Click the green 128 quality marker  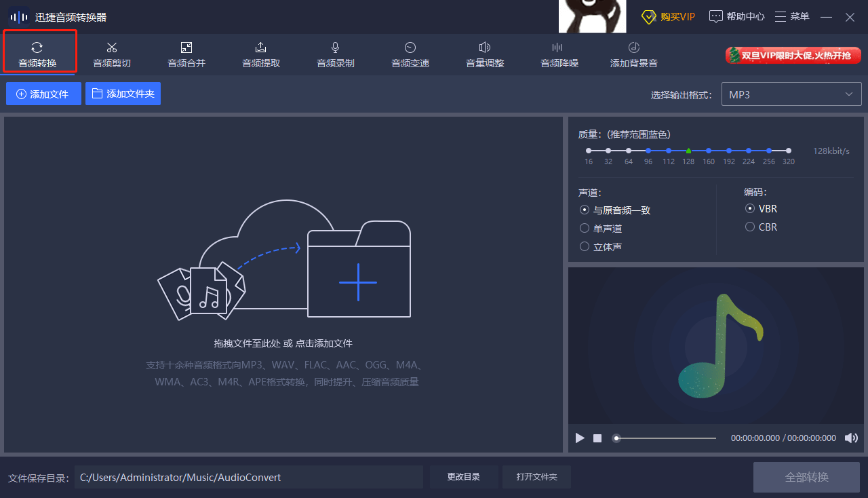coord(688,151)
